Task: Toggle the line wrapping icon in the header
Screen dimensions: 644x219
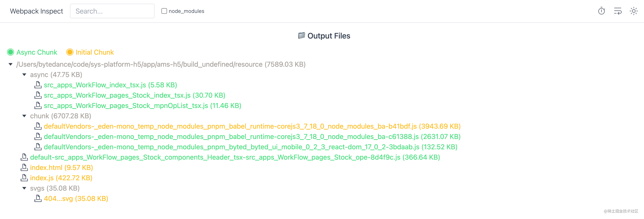Action: coord(618,11)
